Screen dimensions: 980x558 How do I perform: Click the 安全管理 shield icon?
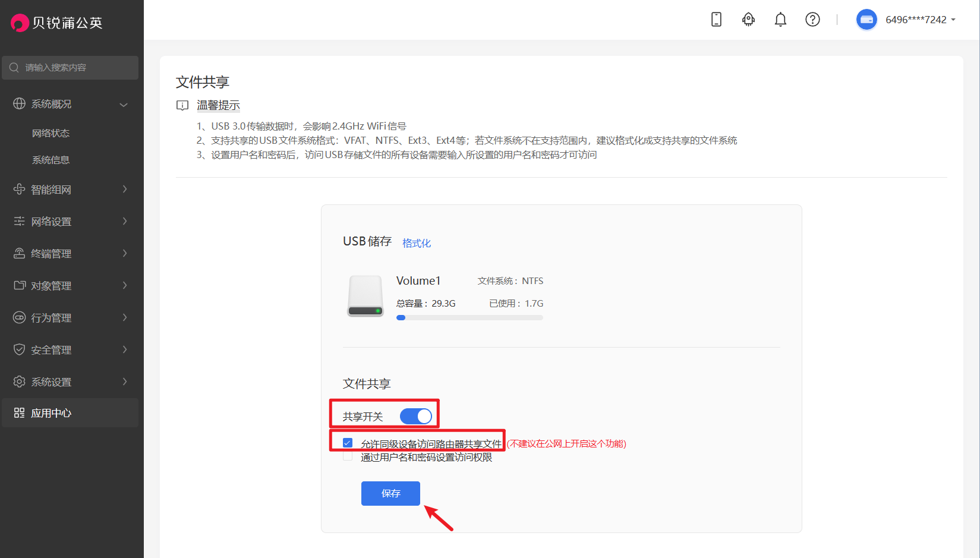point(19,349)
